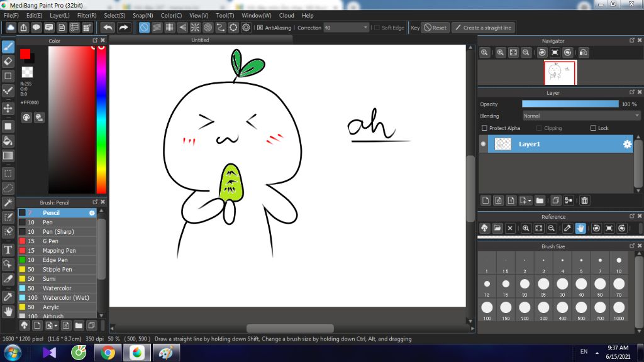Click the vertical hue color bar
The width and height of the screenshot is (644, 362).
click(x=101, y=119)
